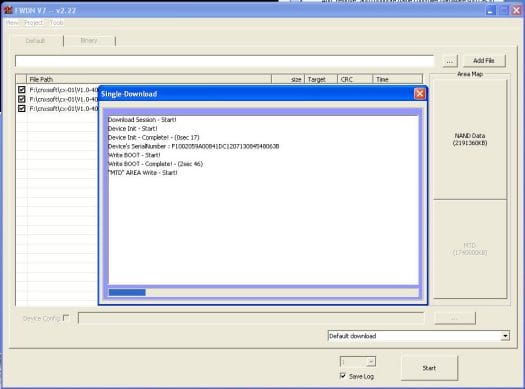Toggle the Save Log checkbox
This screenshot has height=389, width=525.
(x=343, y=376)
